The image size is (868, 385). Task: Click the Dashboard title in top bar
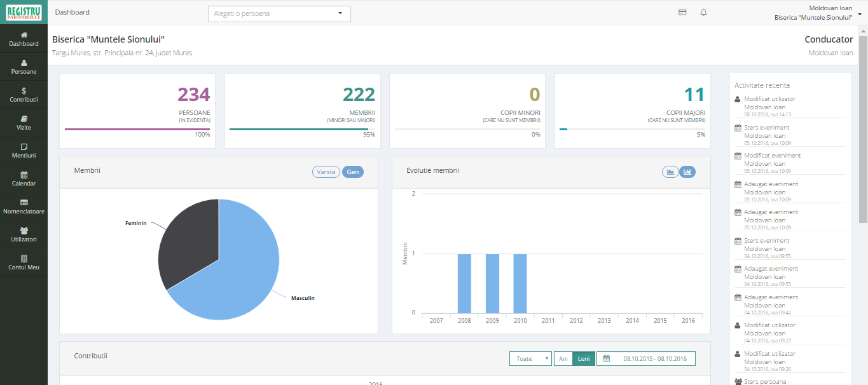[72, 12]
